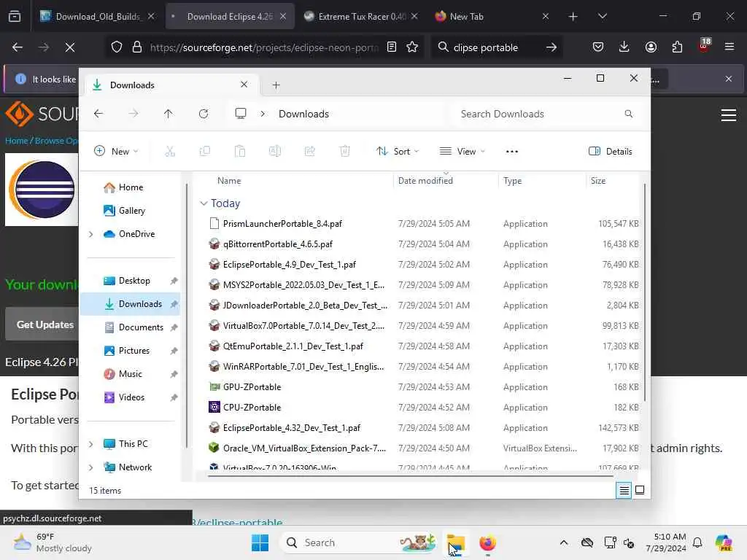Viewport: 747px width, 560px height.
Task: Open the New dropdown in Explorer
Action: 116,152
